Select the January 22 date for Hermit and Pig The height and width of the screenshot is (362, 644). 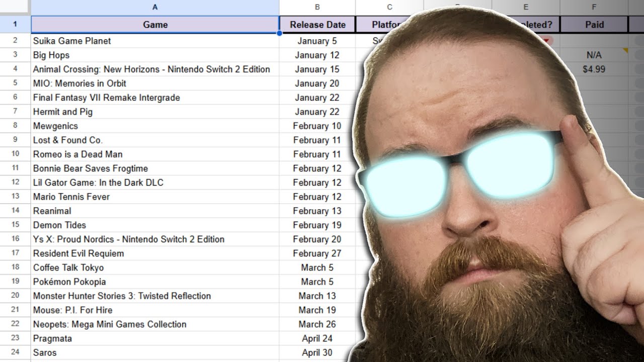(317, 111)
